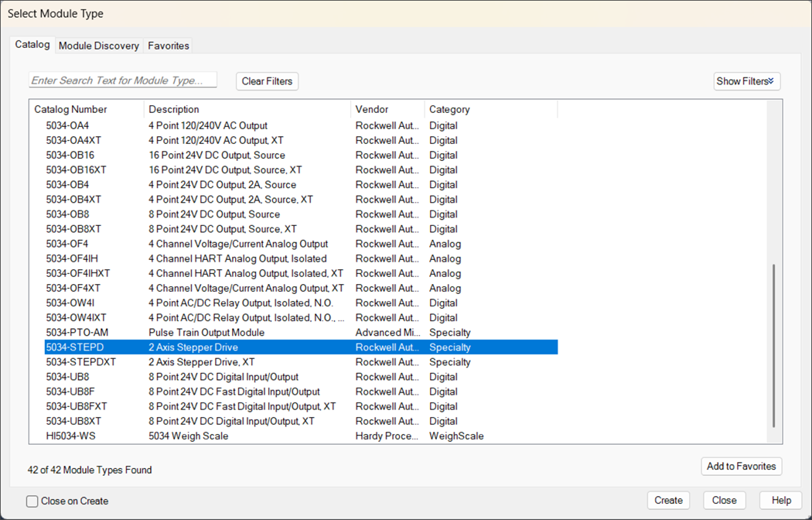812x520 pixels.
Task: Open the Favorites tab
Action: tap(169, 46)
